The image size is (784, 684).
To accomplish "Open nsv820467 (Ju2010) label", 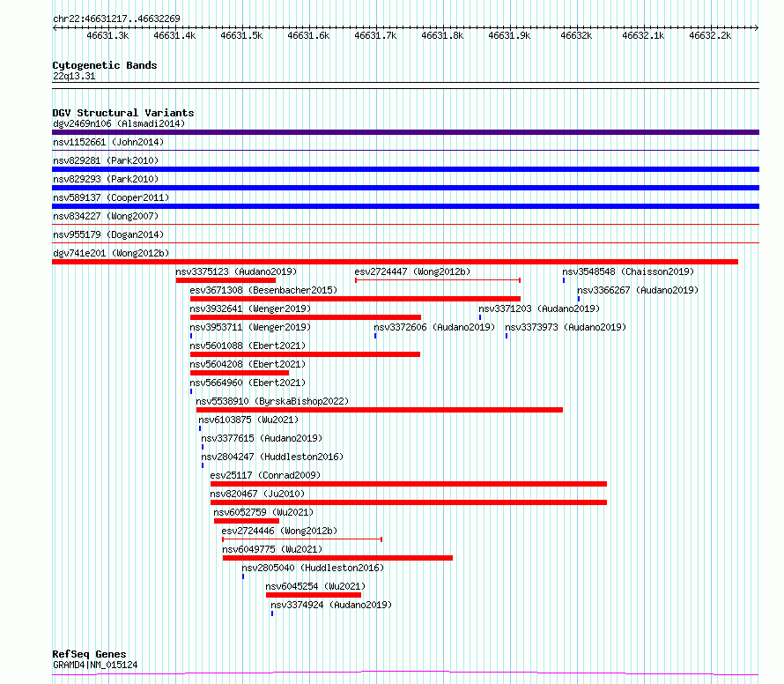I will (257, 494).
